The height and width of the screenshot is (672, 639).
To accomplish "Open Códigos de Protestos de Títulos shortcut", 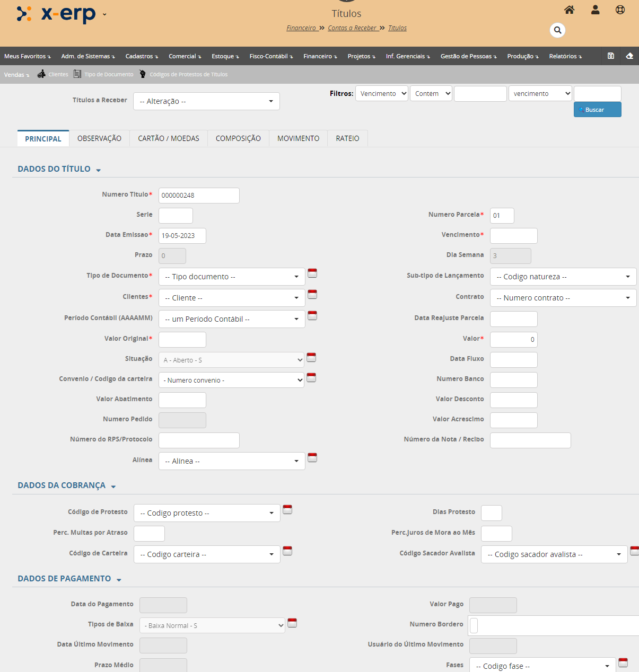I will click(143, 74).
